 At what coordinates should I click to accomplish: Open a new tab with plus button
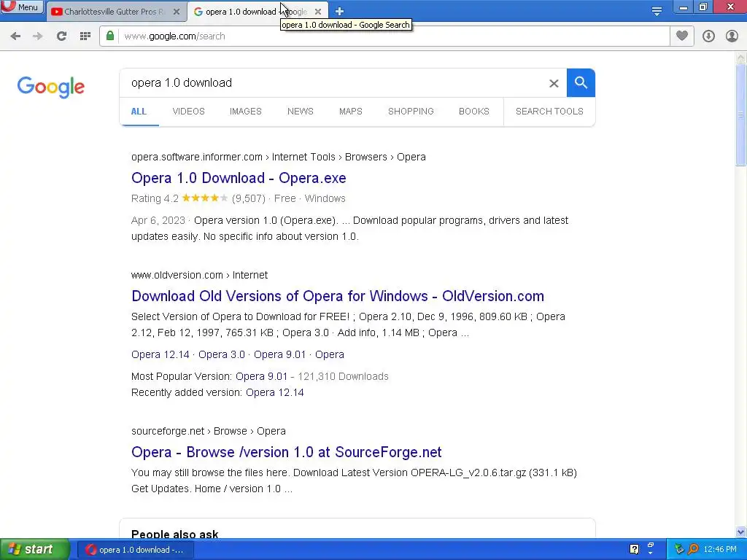(339, 12)
